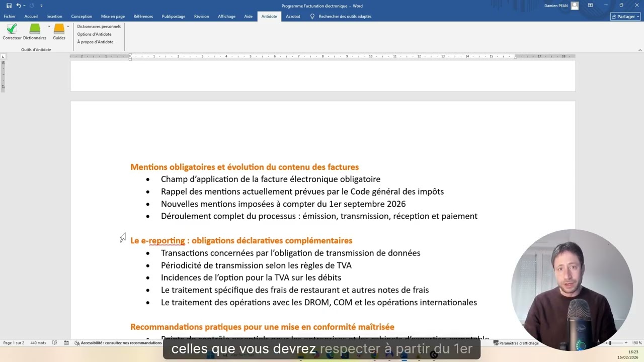This screenshot has width=644, height=362.
Task: Click bullet Nouvelles mentions imposées
Action: (x=283, y=204)
